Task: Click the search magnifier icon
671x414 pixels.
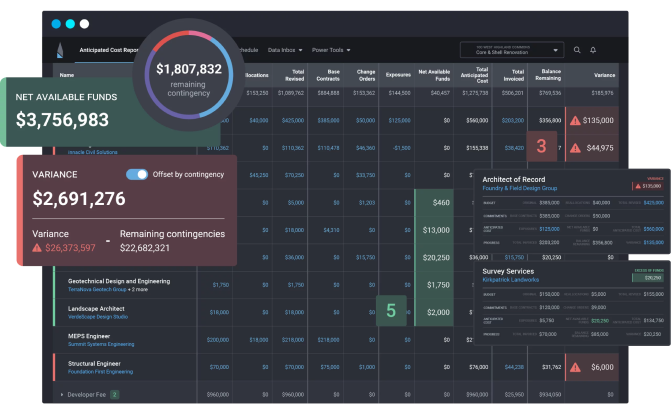Action: [577, 49]
